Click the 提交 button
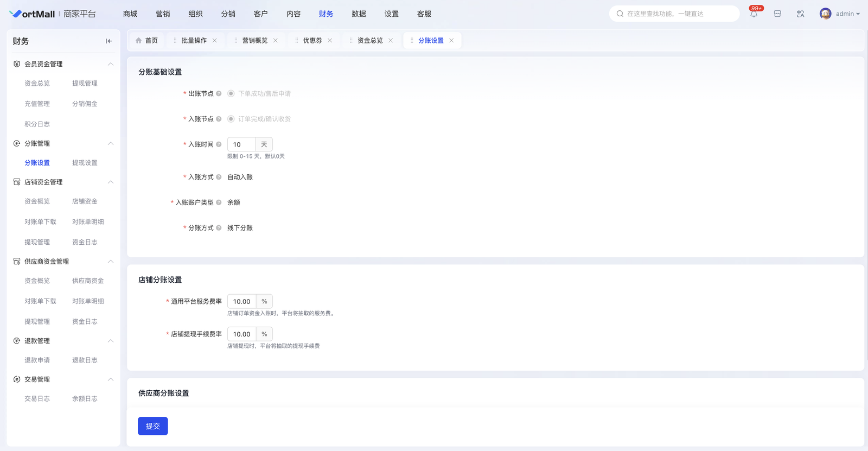The height and width of the screenshot is (451, 868). pyautogui.click(x=153, y=426)
